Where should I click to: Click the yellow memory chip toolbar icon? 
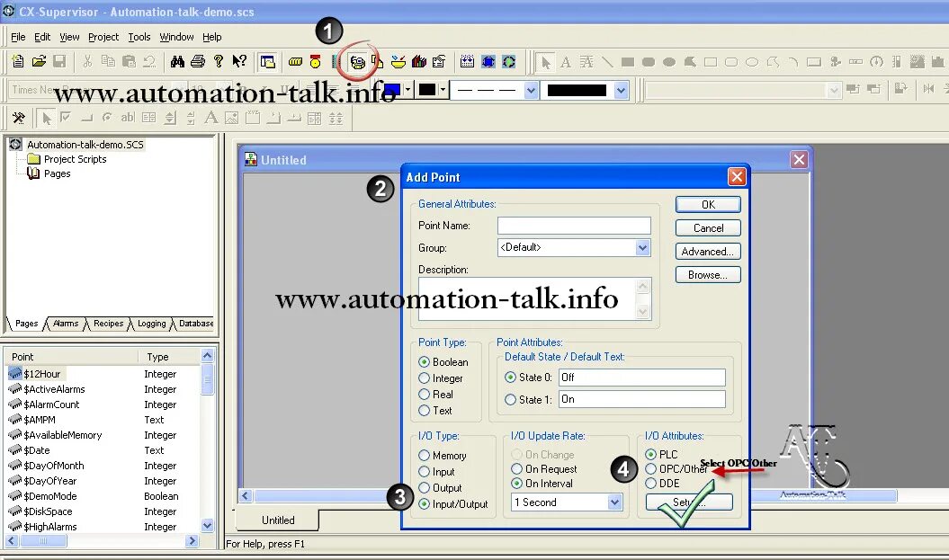[x=295, y=62]
